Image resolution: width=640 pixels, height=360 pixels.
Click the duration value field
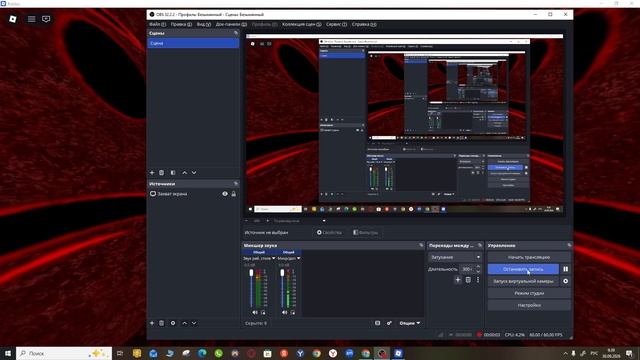tap(467, 269)
